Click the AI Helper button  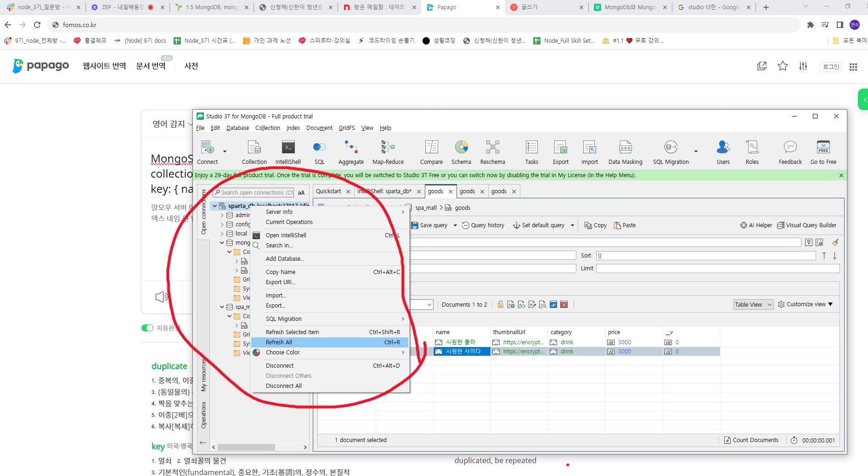(756, 225)
